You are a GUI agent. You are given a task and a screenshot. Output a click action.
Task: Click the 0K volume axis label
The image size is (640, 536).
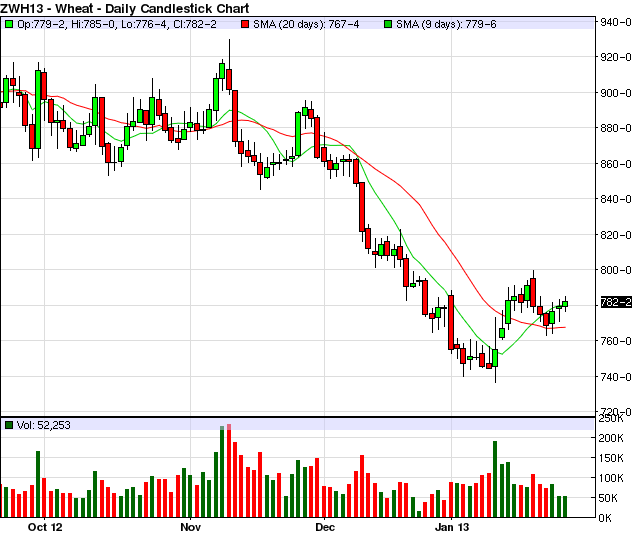[605, 518]
